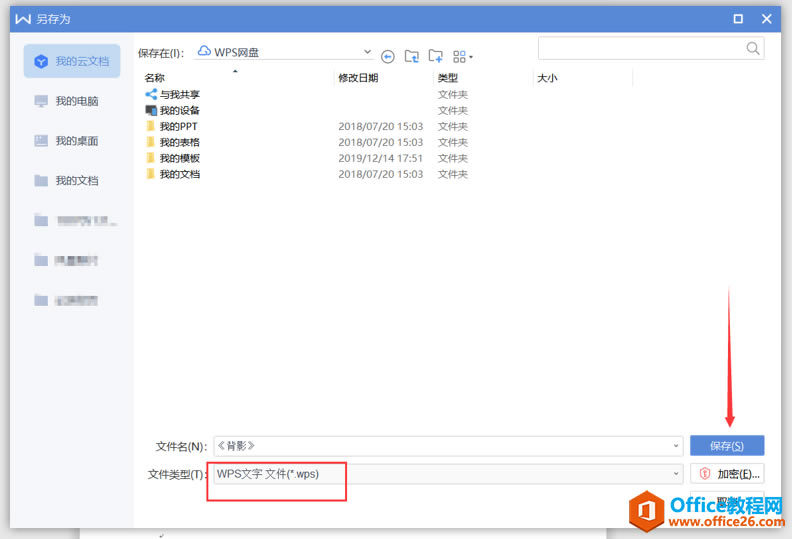Click the folder icon of 我的模板

coord(150,158)
